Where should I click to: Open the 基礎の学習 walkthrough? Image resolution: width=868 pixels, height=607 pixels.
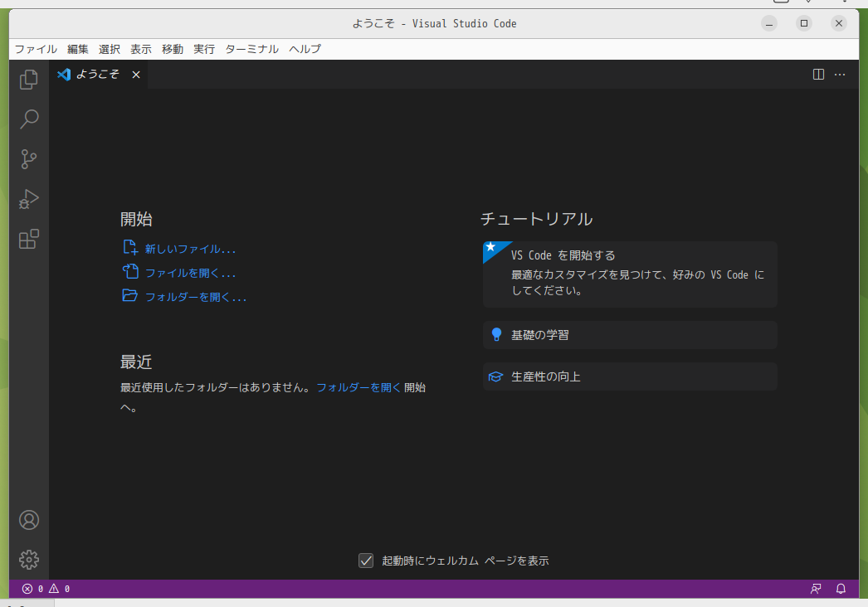pyautogui.click(x=630, y=335)
